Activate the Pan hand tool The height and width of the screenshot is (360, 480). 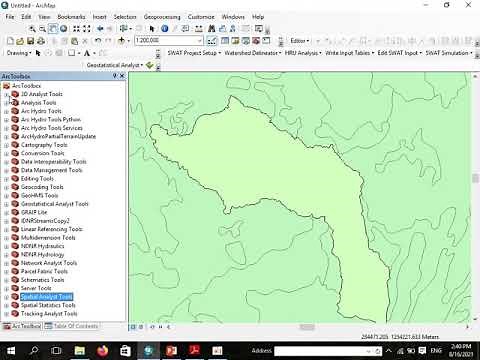coord(53,29)
